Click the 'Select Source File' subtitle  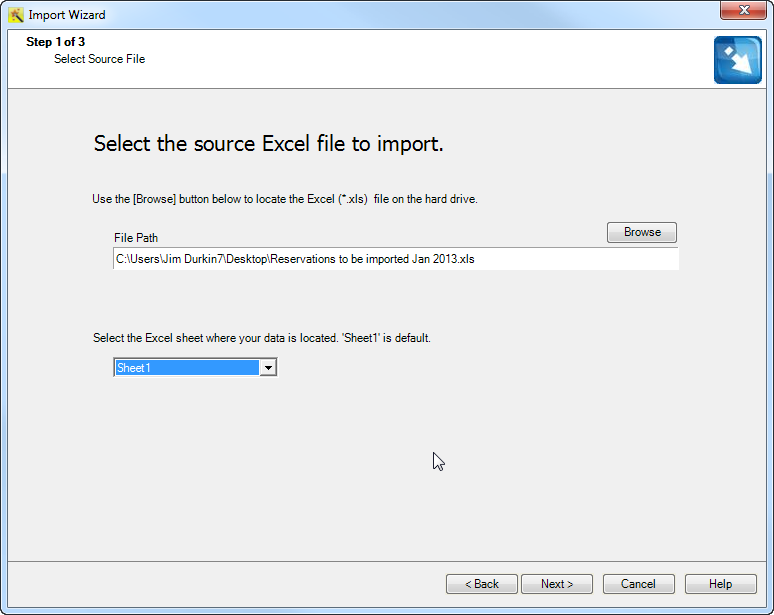tap(99, 59)
